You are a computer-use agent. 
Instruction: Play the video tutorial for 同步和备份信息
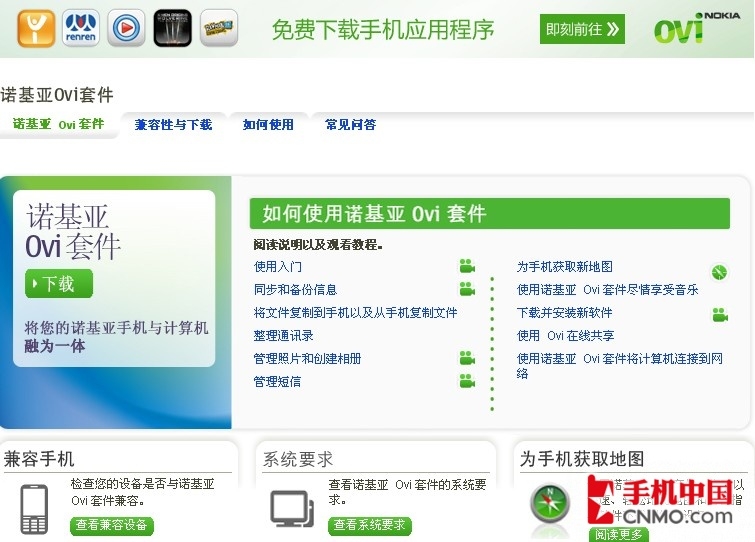467,289
